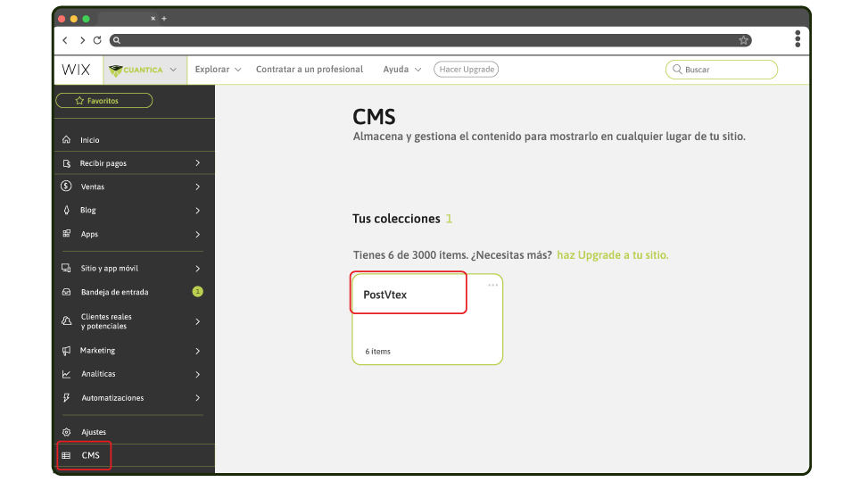This screenshot has width=868, height=482.
Task: Open Bandeja de entrada
Action: point(114,292)
